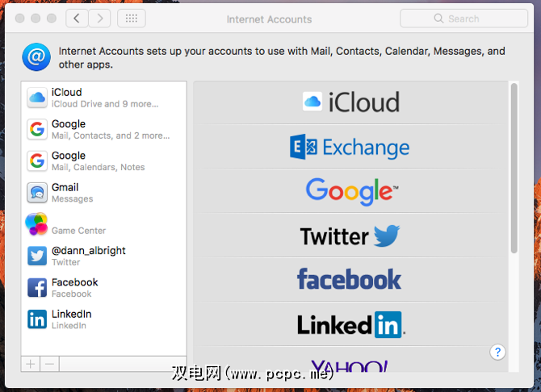Select the Facebook account name in sidebar

pos(74,282)
